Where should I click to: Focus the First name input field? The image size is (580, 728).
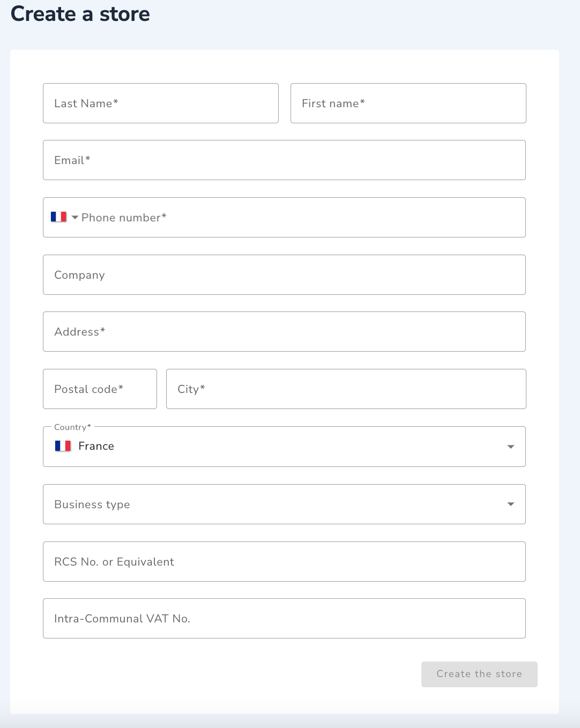pyautogui.click(x=408, y=103)
